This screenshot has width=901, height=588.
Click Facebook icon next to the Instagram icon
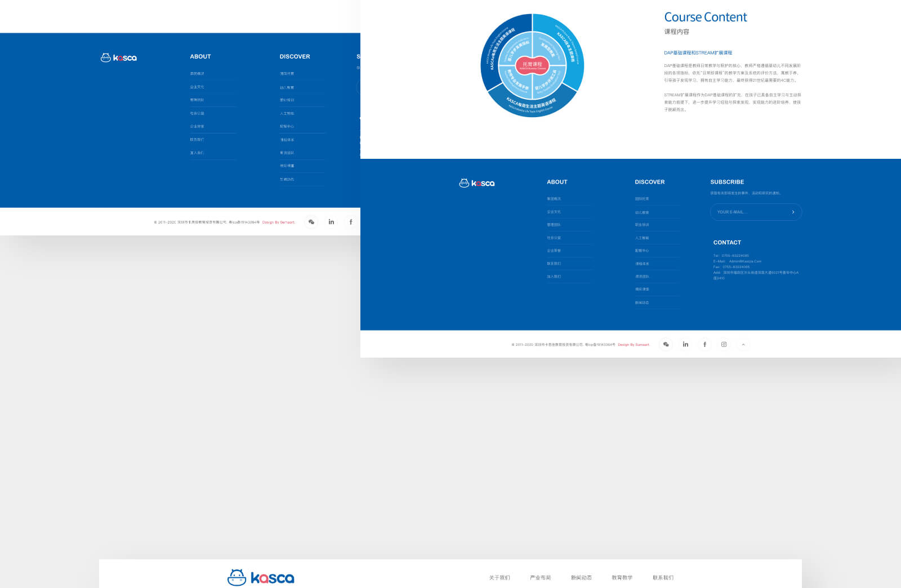tap(704, 344)
